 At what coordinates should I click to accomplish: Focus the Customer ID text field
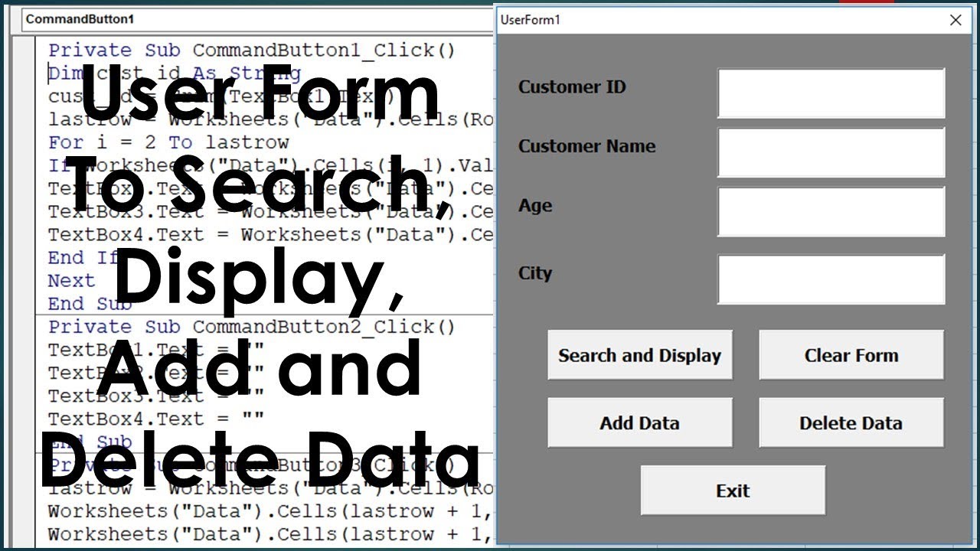831,93
